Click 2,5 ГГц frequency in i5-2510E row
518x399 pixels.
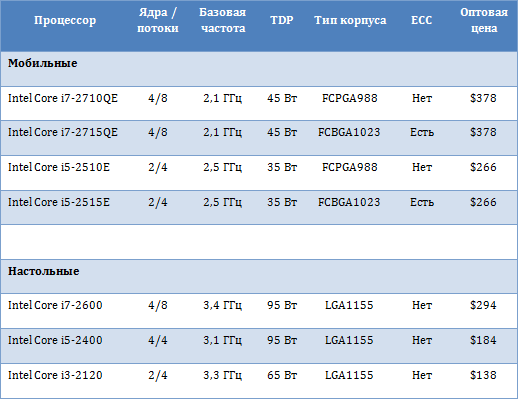(223, 167)
